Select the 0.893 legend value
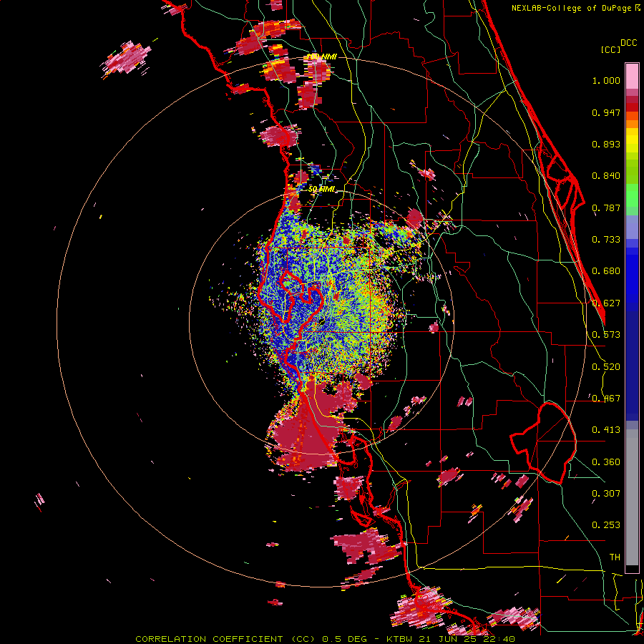 pyautogui.click(x=606, y=144)
